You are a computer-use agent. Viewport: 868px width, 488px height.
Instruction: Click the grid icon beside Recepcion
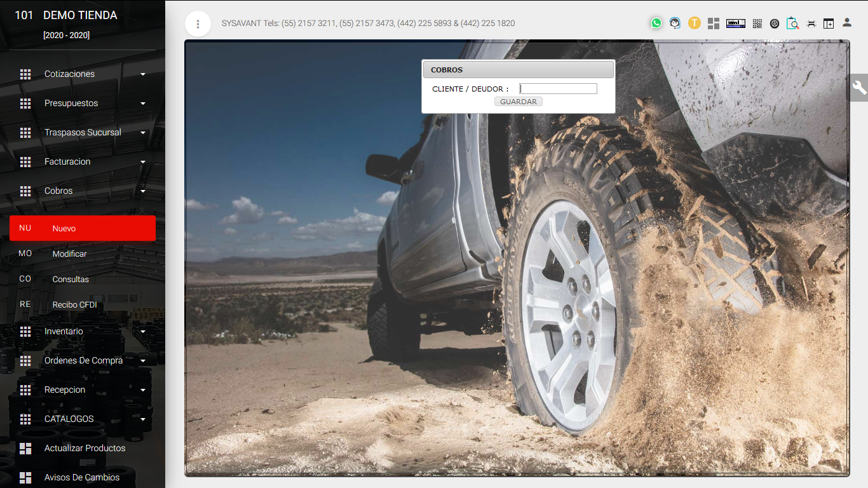point(25,390)
